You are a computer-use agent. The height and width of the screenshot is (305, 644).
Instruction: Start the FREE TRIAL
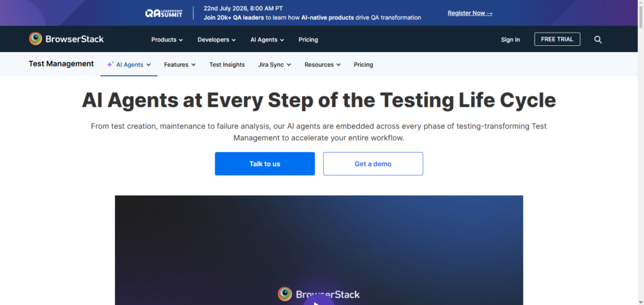(x=557, y=39)
